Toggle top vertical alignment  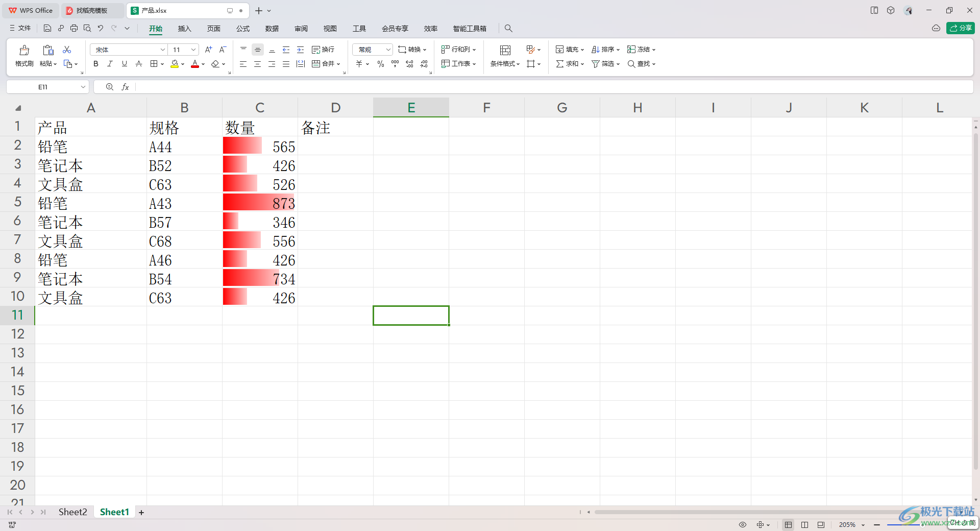tap(243, 50)
